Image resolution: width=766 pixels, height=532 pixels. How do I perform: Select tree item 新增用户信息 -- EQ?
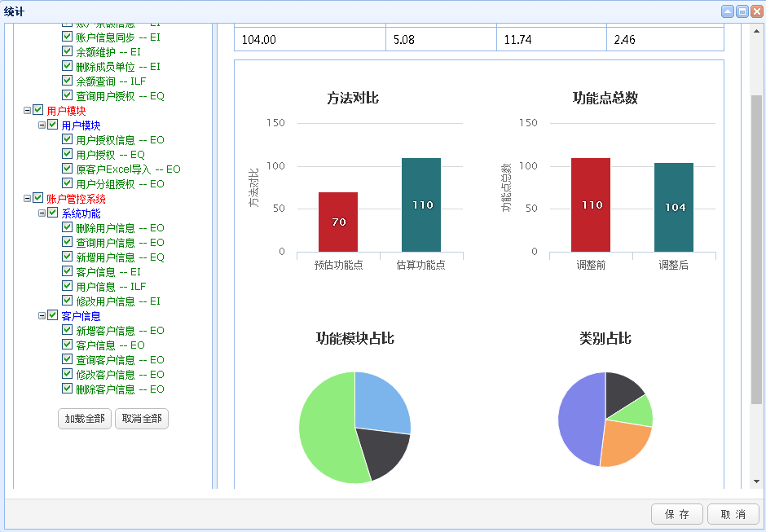pyautogui.click(x=120, y=257)
